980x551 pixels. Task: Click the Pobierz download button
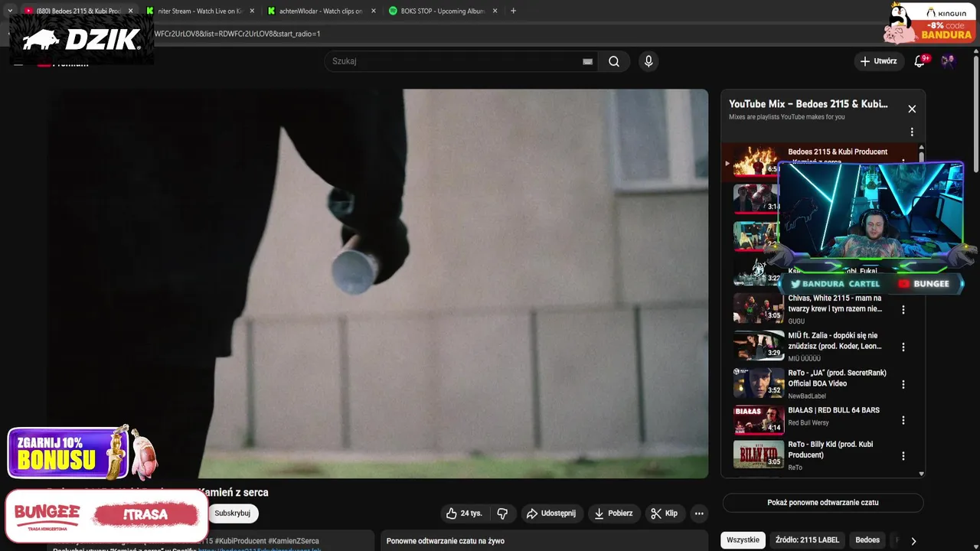tap(614, 514)
